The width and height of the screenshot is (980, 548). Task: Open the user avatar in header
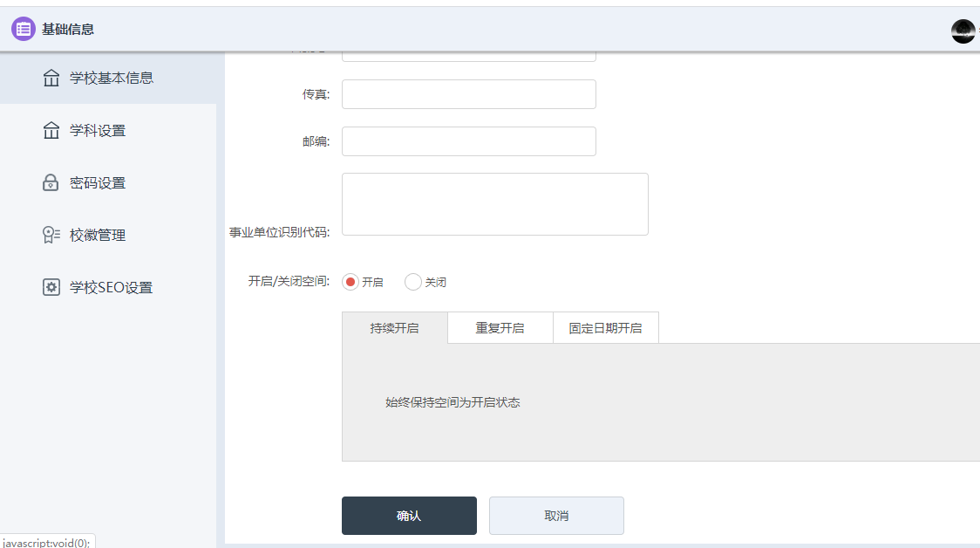[x=963, y=31]
